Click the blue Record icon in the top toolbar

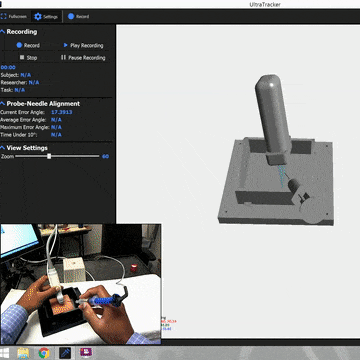[x=71, y=16]
